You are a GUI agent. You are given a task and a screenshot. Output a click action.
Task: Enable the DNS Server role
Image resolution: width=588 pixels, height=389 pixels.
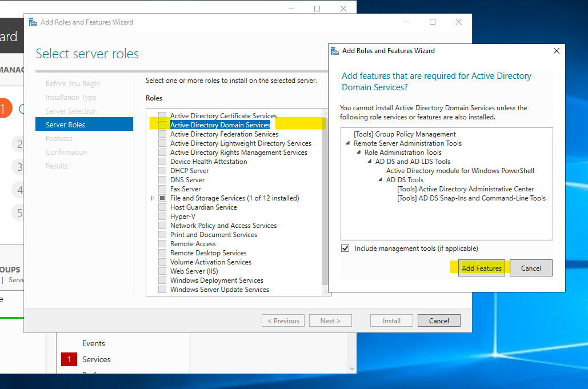point(162,179)
